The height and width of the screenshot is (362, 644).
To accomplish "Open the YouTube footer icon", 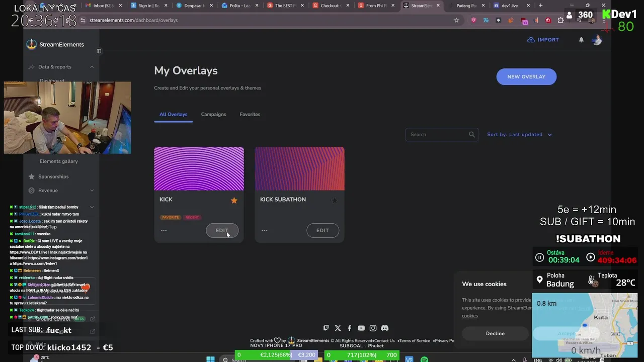I will pyautogui.click(x=361, y=328).
